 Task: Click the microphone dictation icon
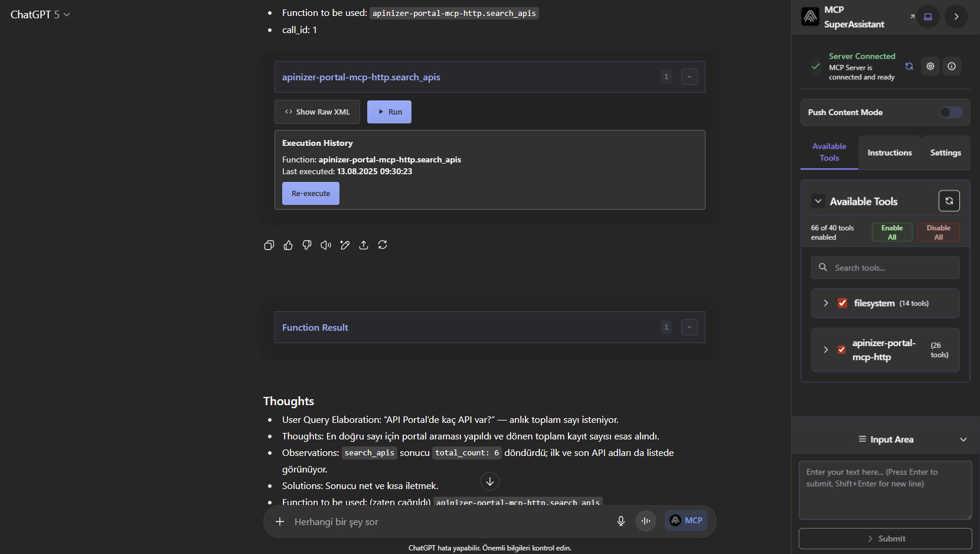621,521
